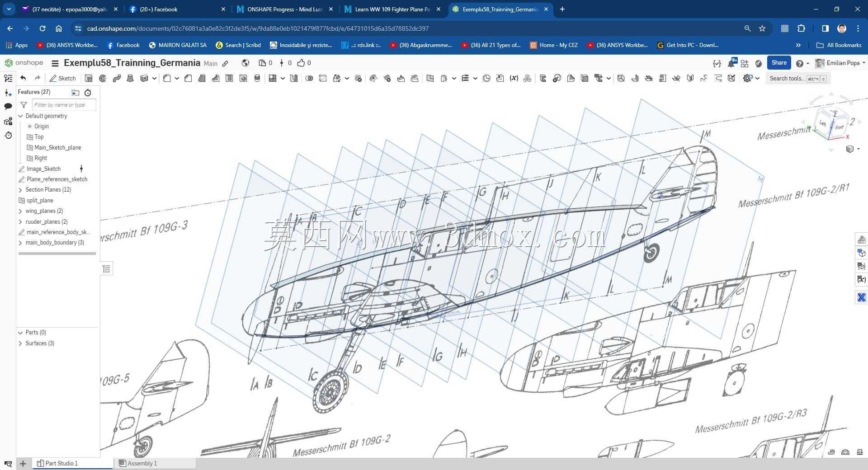This screenshot has height=470, width=868.
Task: Select the Helix tool icon
Action: coord(465,78)
